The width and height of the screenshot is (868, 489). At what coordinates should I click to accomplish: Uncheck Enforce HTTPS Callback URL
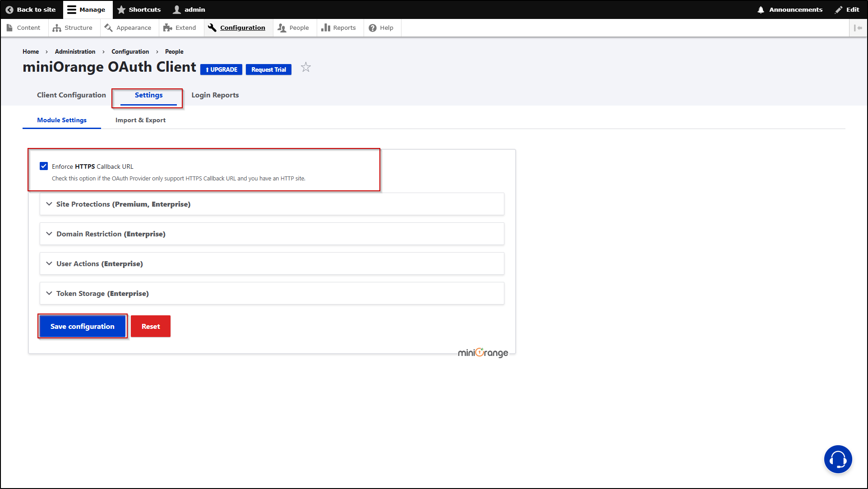[x=43, y=166]
